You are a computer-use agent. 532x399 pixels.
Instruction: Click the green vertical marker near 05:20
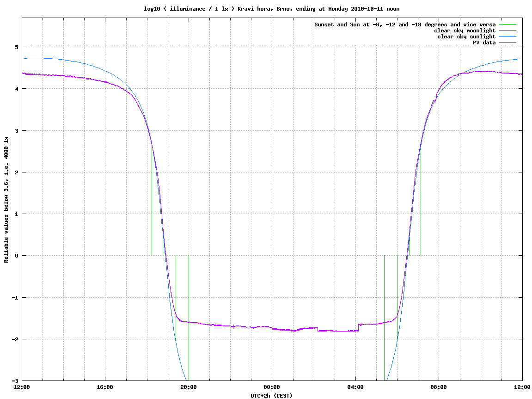[384, 318]
